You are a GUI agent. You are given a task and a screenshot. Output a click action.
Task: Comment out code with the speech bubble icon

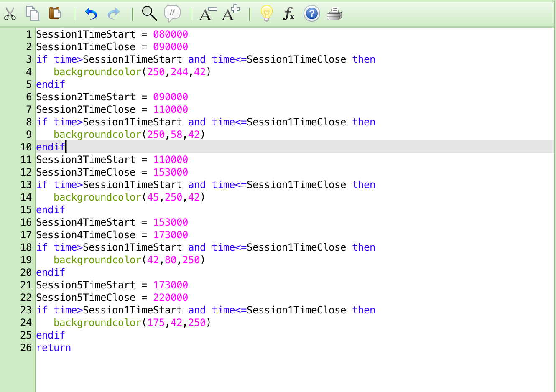[x=172, y=14]
